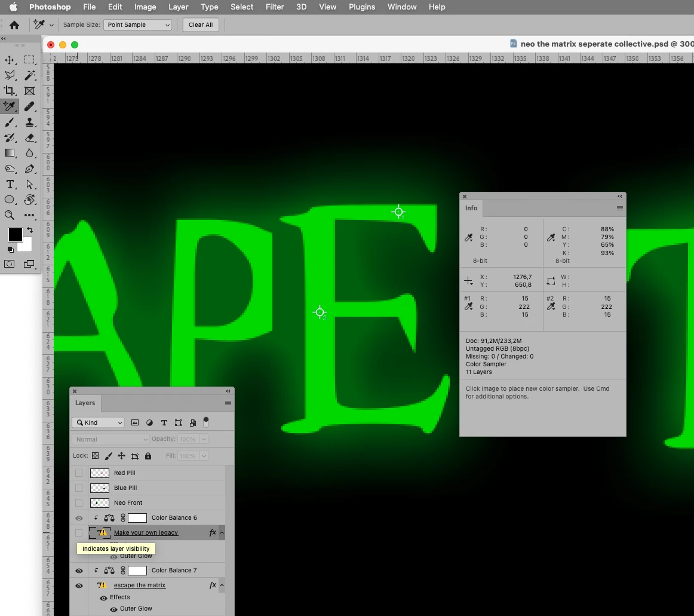Lock all layer attributes padlock

148,456
